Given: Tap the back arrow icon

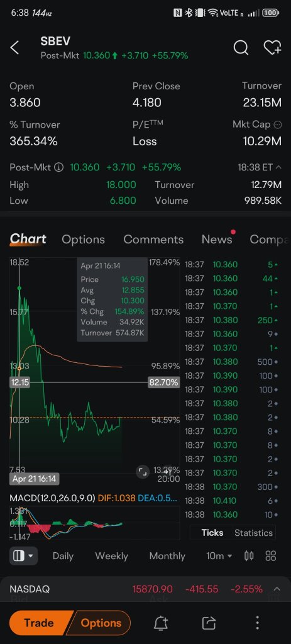Looking at the screenshot, I should coord(15,48).
